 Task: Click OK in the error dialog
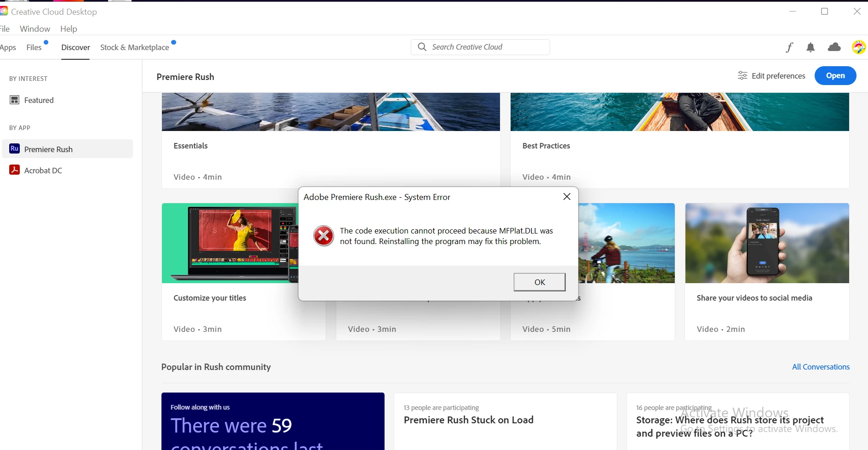[540, 282]
